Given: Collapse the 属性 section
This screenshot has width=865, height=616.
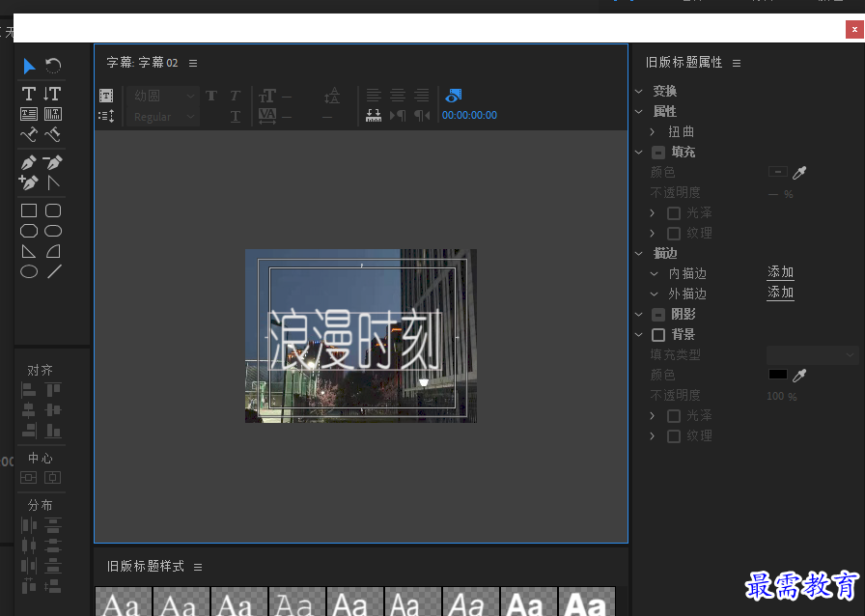Looking at the screenshot, I should (639, 111).
